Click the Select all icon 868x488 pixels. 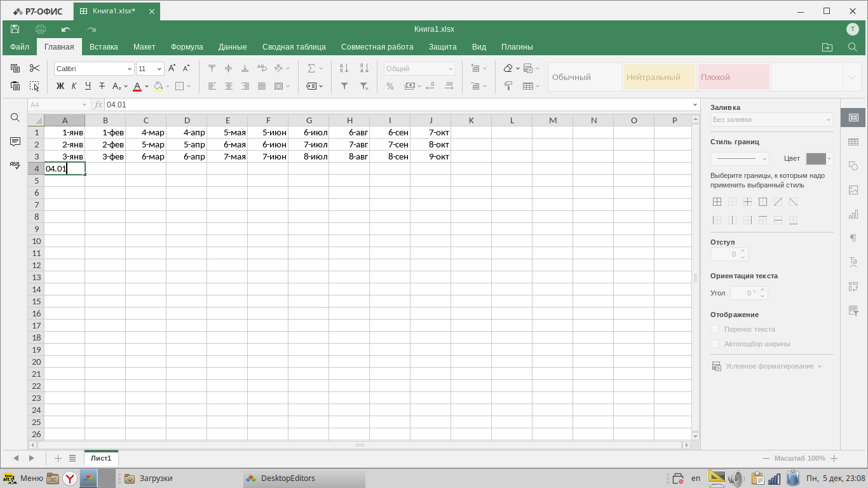click(34, 86)
